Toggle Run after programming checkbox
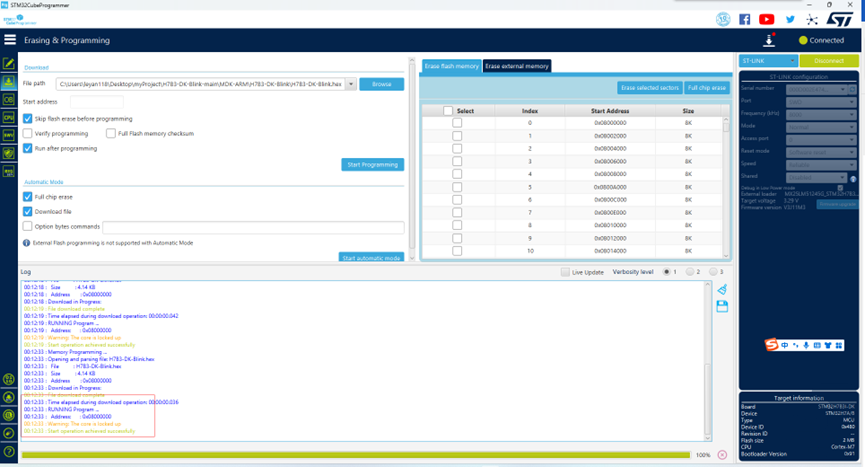The width and height of the screenshot is (865, 467). pyautogui.click(x=28, y=148)
